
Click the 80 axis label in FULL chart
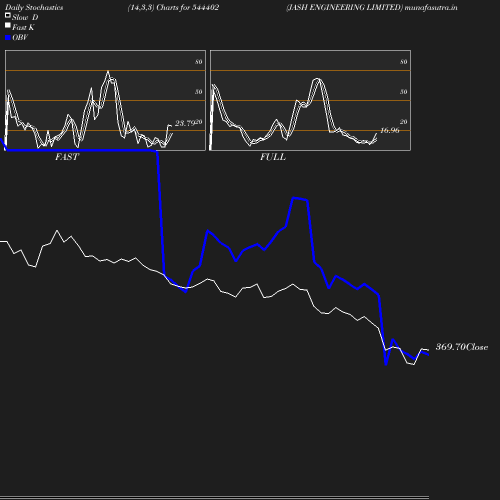pos(404,62)
